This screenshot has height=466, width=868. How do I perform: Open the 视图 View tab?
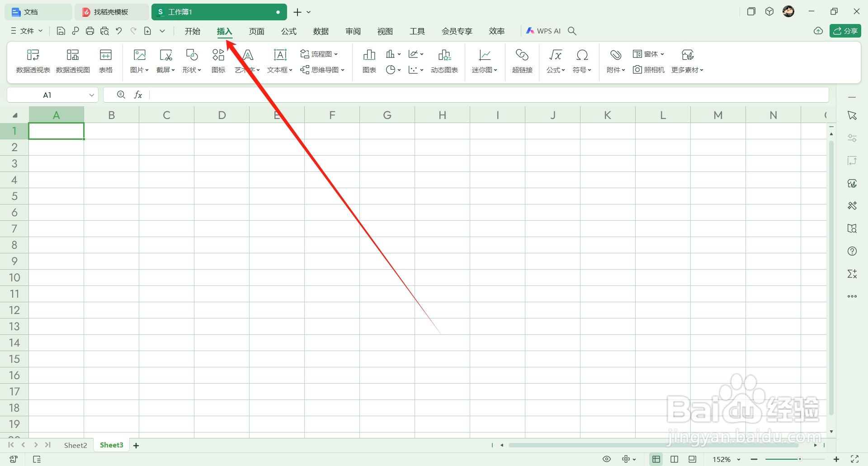(385, 31)
